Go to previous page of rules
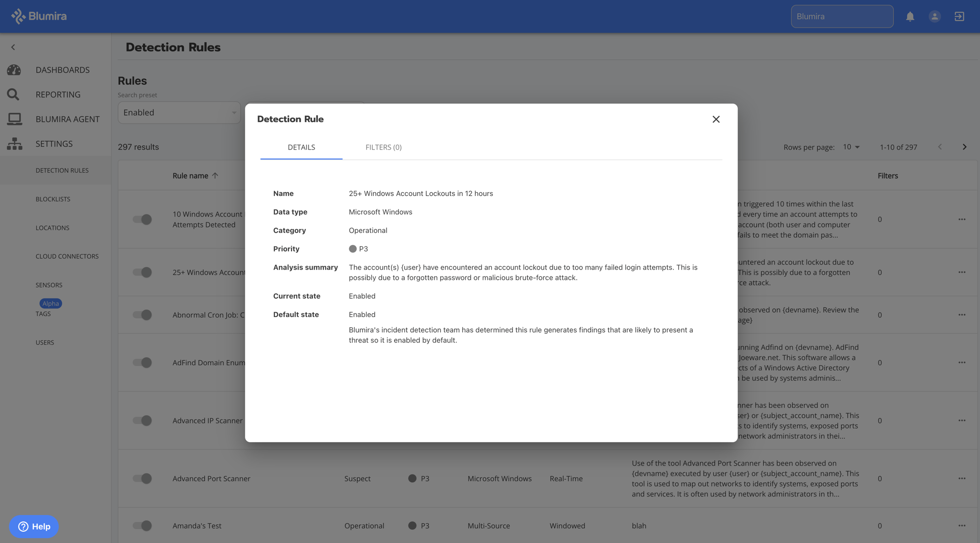The image size is (980, 543). 940,147
